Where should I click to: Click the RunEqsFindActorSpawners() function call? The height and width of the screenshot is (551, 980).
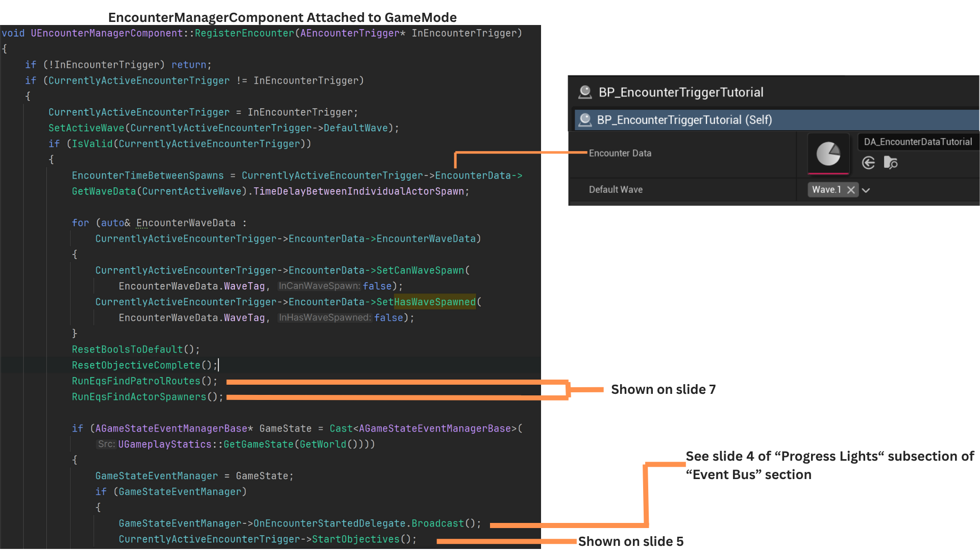point(147,397)
